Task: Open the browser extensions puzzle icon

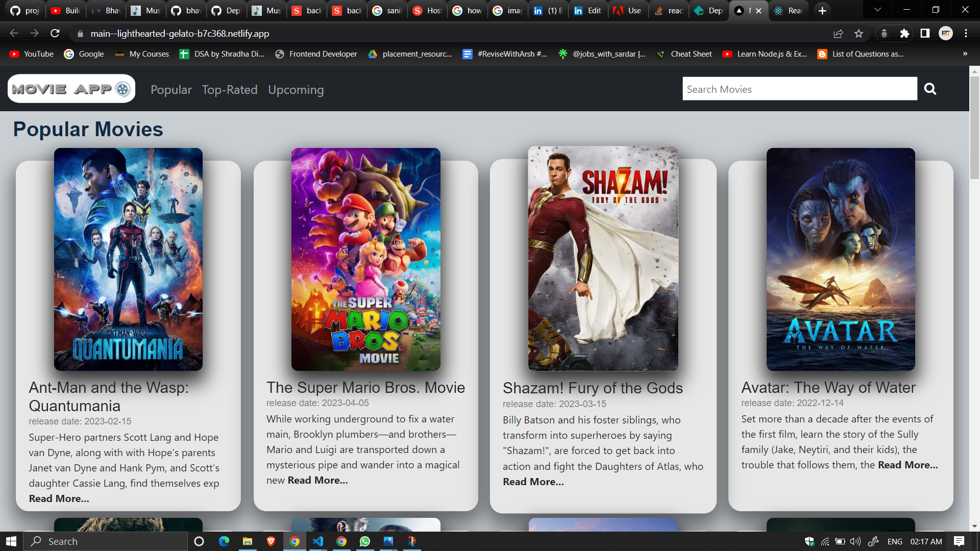Action: 904,34
